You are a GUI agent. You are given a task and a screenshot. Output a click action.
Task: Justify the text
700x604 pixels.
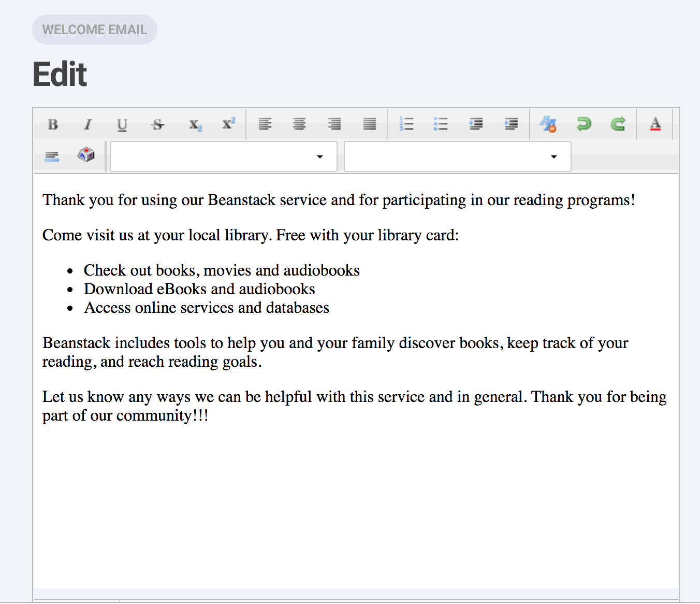(x=370, y=124)
